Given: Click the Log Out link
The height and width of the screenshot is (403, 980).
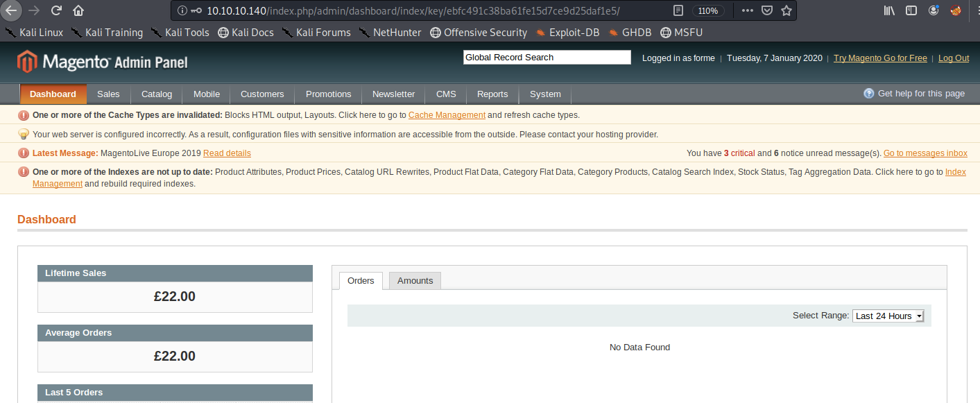Looking at the screenshot, I should 953,58.
